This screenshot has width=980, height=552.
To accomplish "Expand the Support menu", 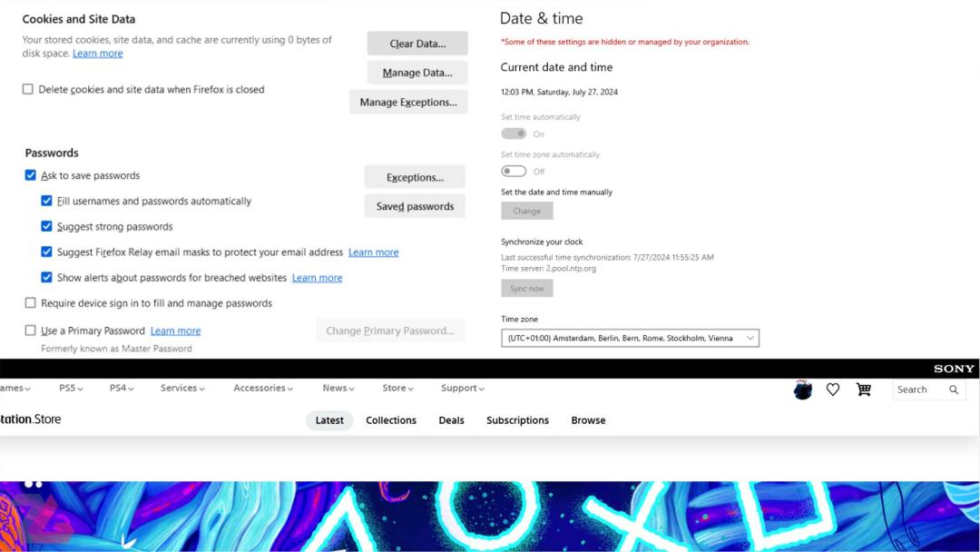I will 463,389.
